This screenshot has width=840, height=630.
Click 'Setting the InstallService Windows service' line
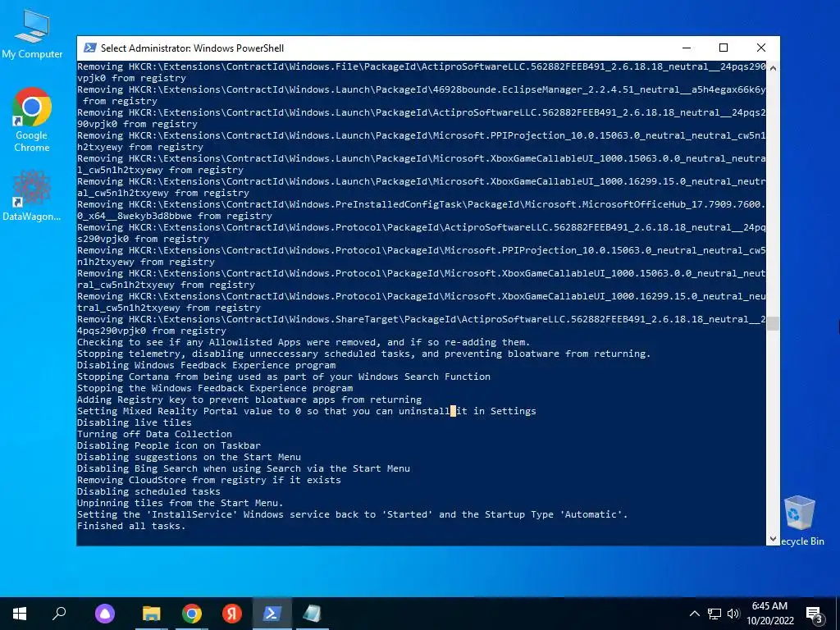click(x=352, y=515)
